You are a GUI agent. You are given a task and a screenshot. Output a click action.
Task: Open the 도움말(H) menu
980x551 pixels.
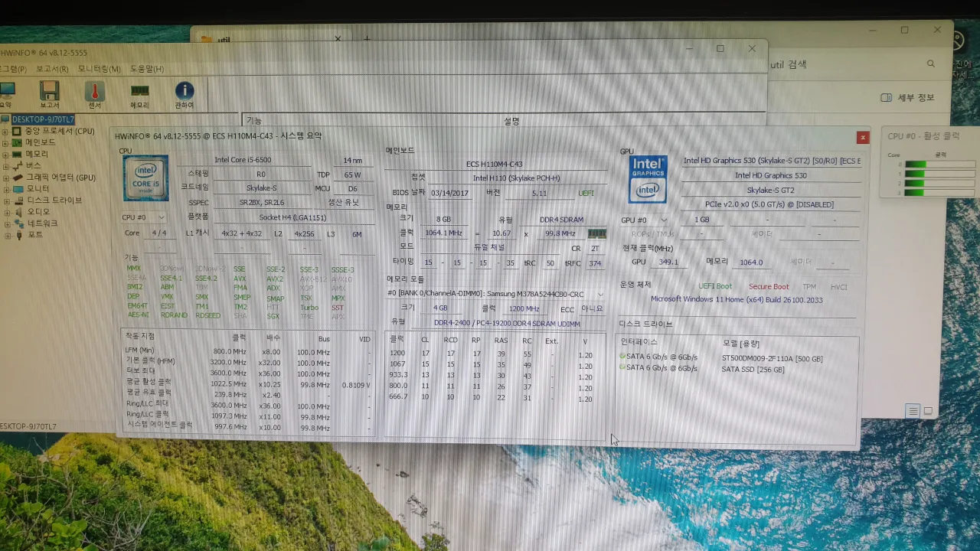click(147, 69)
